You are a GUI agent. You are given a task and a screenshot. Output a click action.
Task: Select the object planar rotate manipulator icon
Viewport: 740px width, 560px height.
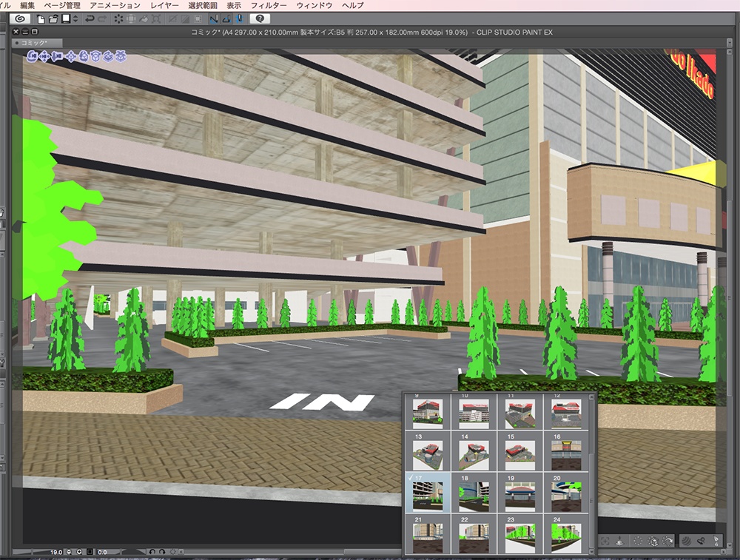pos(95,57)
